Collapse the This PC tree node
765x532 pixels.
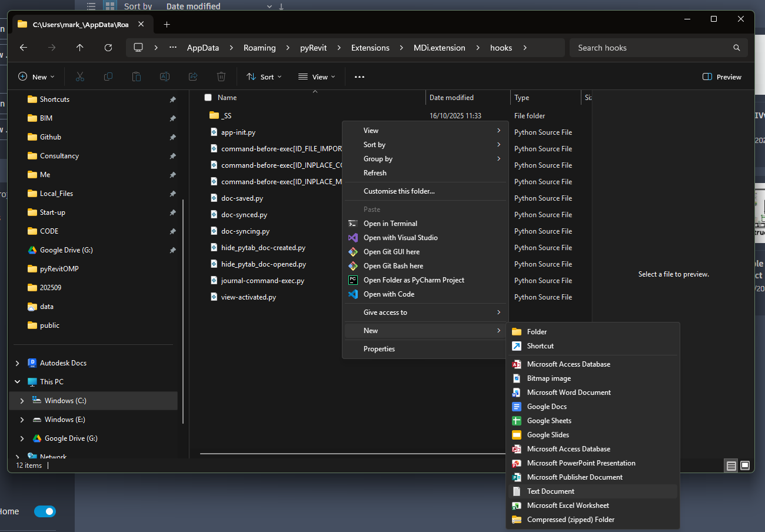click(x=17, y=382)
